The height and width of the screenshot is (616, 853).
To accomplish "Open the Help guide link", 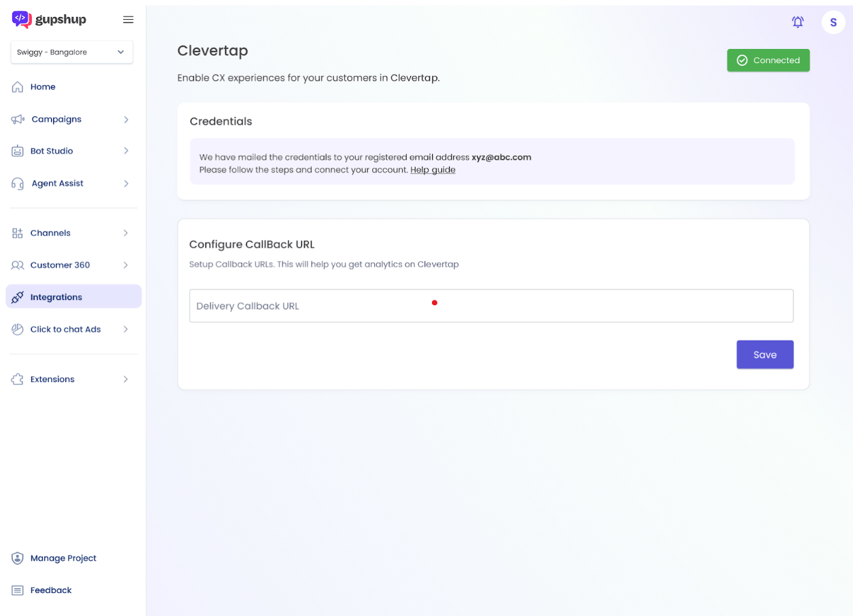I will [x=433, y=170].
